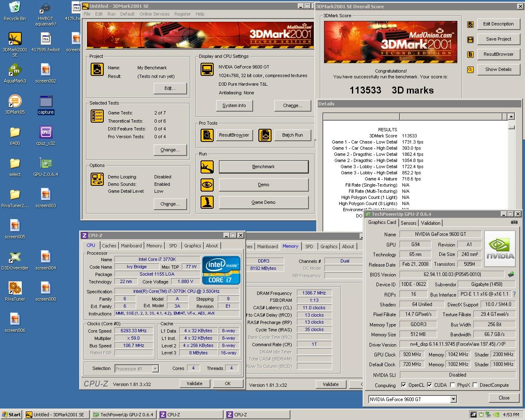Click the Edit Description button
The image size is (525, 420).
(x=498, y=24)
